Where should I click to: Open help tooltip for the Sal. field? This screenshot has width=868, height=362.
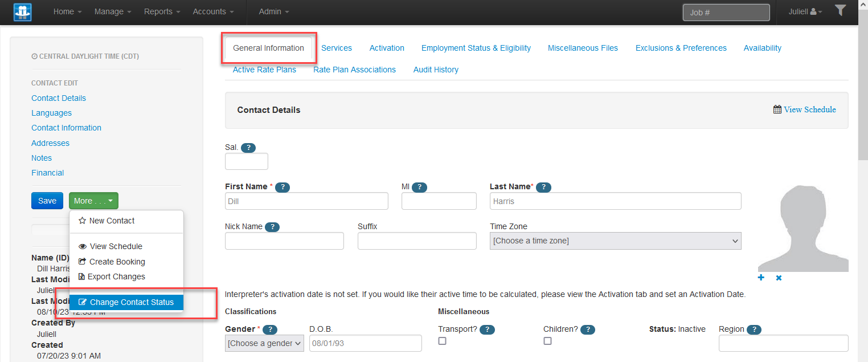[248, 147]
